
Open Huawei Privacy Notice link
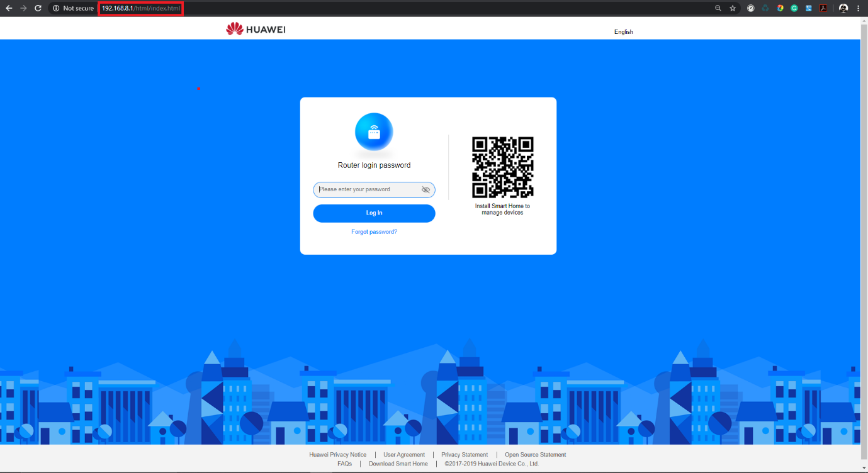pyautogui.click(x=337, y=455)
